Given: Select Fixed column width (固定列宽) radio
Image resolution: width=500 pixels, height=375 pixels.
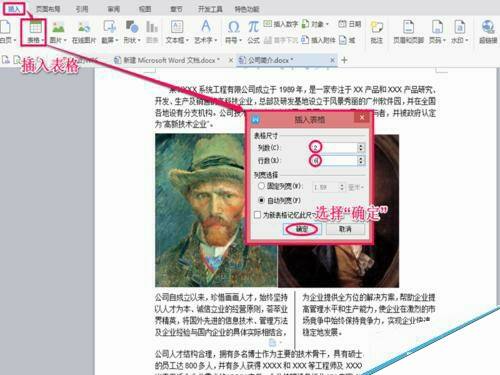Looking at the screenshot, I should tap(261, 186).
